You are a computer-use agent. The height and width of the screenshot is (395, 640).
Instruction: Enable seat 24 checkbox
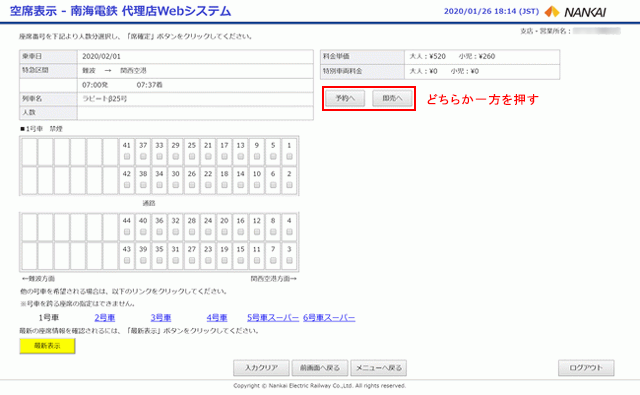coord(208,232)
